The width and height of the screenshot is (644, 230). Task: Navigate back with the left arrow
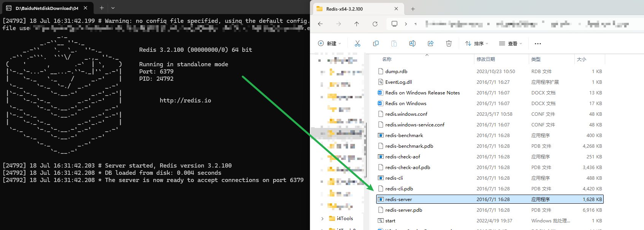320,24
